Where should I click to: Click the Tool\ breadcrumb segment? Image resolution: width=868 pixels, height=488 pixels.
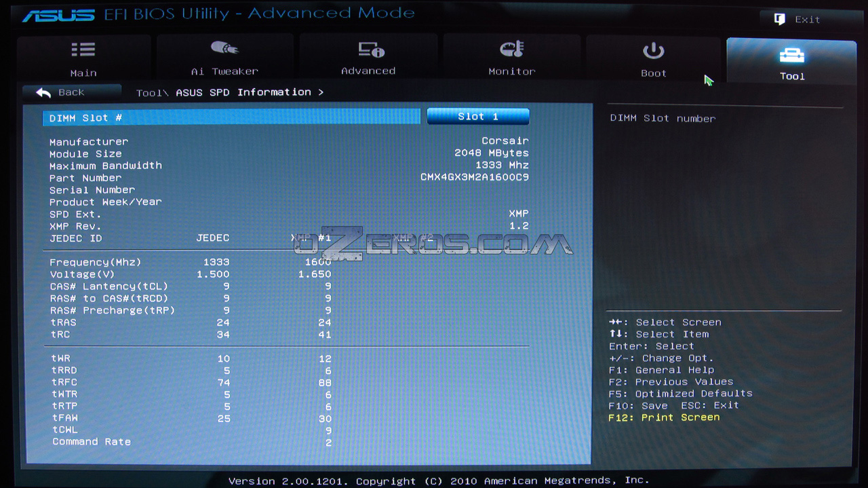click(153, 92)
